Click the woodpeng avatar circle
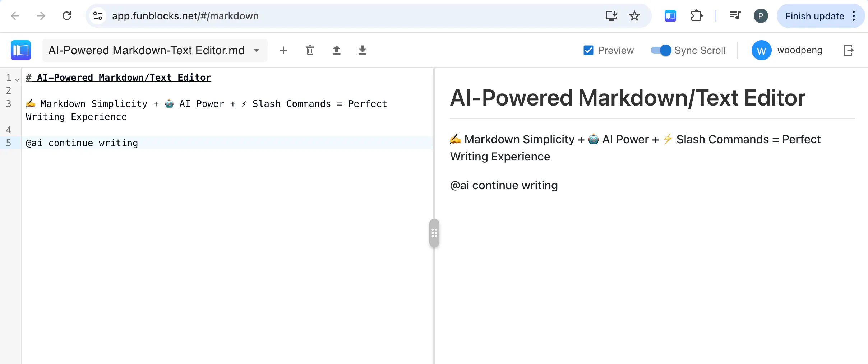 (x=761, y=50)
